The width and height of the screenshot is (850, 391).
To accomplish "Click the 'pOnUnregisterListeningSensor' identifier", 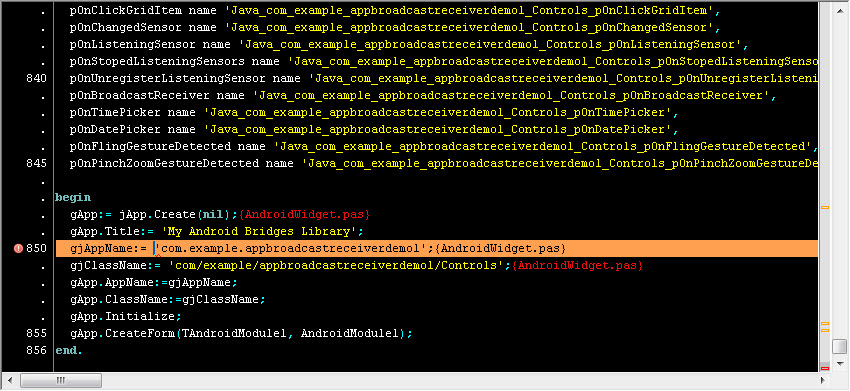I will pyautogui.click(x=168, y=79).
